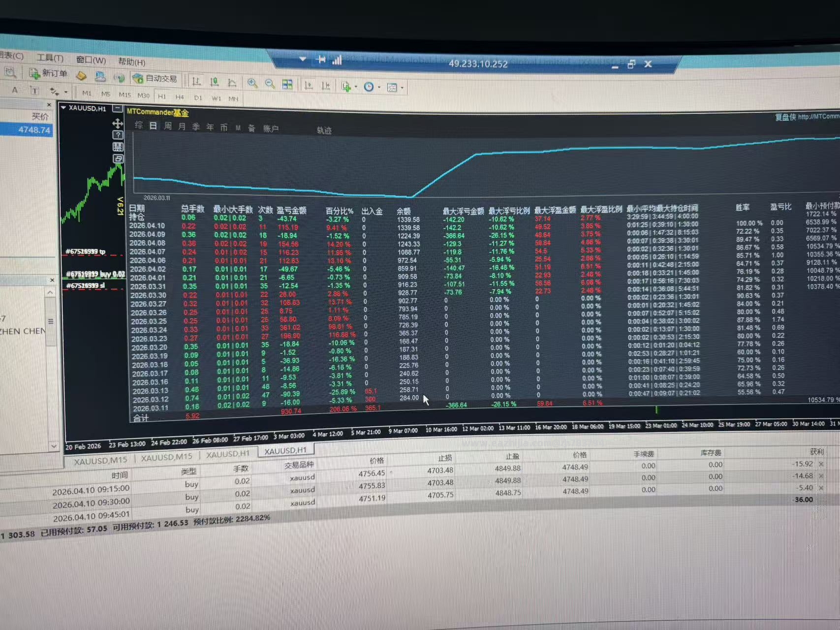Click the framed T text tool
This screenshot has height=630, width=840.
click(34, 91)
